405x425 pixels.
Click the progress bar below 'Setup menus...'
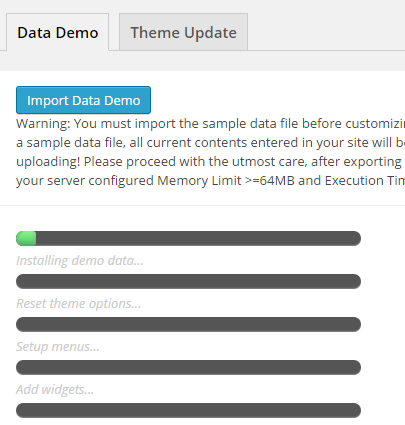point(188,368)
